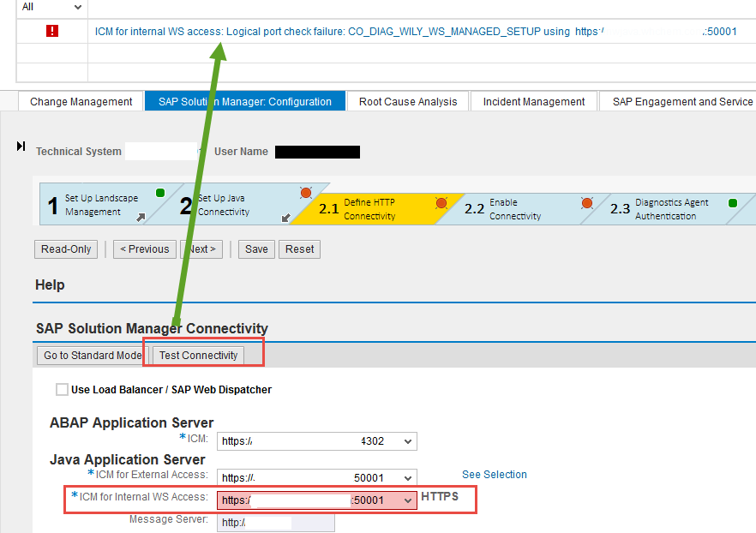Open the SAP Engagement and Service tab
The image size is (756, 533).
pyautogui.click(x=680, y=102)
